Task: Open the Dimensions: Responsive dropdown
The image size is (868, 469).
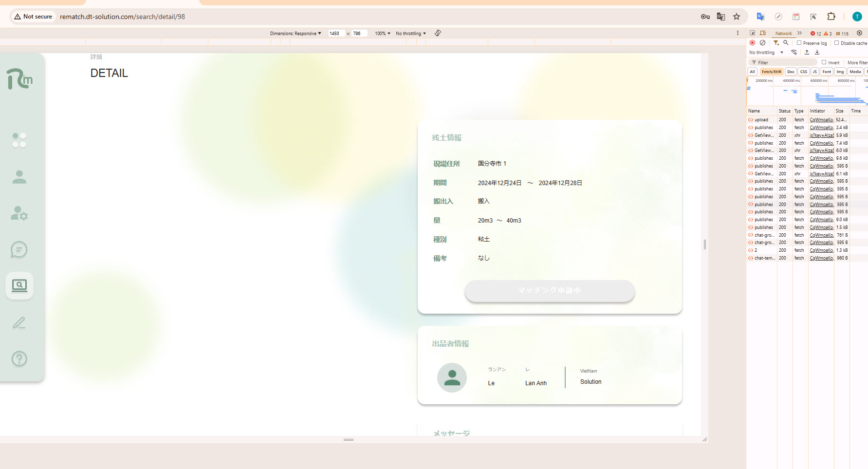Action: point(295,34)
